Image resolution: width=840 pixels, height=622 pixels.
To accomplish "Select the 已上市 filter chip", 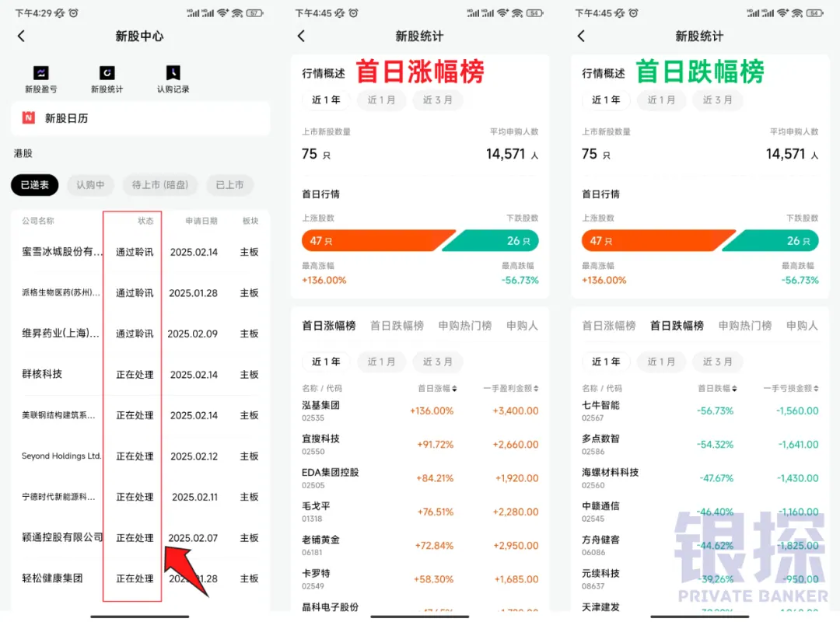I will [229, 185].
